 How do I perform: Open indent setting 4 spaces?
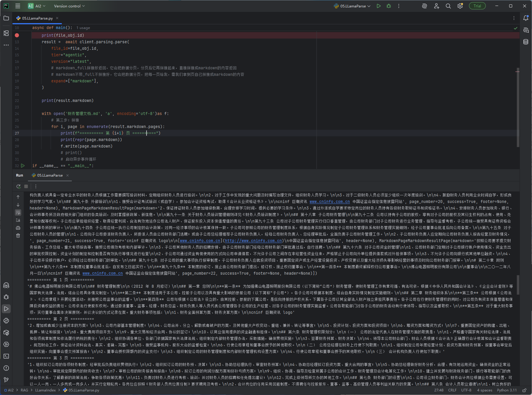pyautogui.click(x=485, y=390)
